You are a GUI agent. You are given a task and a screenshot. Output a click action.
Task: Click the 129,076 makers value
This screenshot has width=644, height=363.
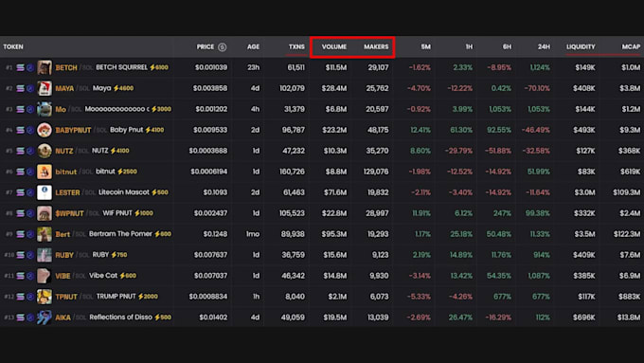(376, 172)
